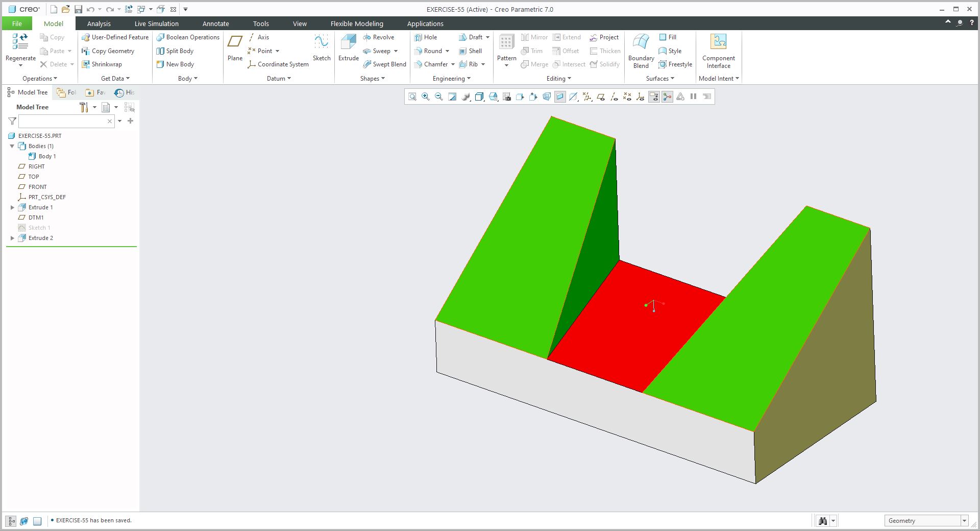Click the Zoom In icon
The image size is (980, 531).
coord(426,96)
